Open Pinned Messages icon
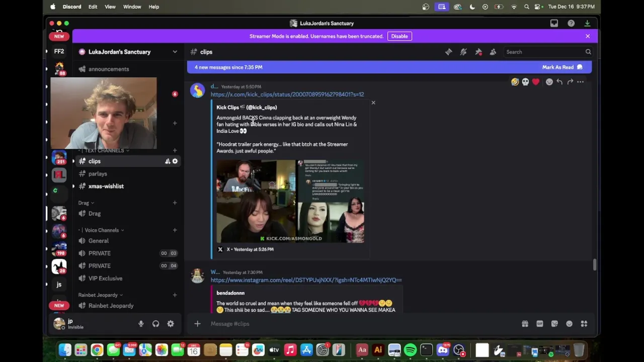 click(478, 52)
